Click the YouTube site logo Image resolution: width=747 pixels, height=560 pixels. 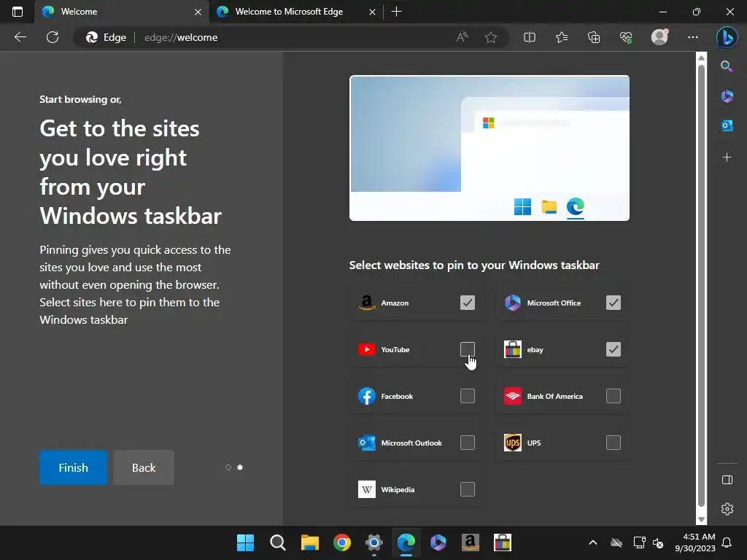[x=366, y=349]
